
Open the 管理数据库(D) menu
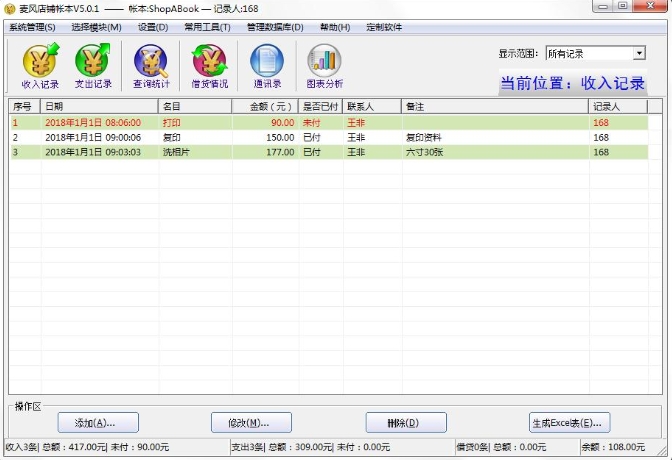pyautogui.click(x=275, y=27)
